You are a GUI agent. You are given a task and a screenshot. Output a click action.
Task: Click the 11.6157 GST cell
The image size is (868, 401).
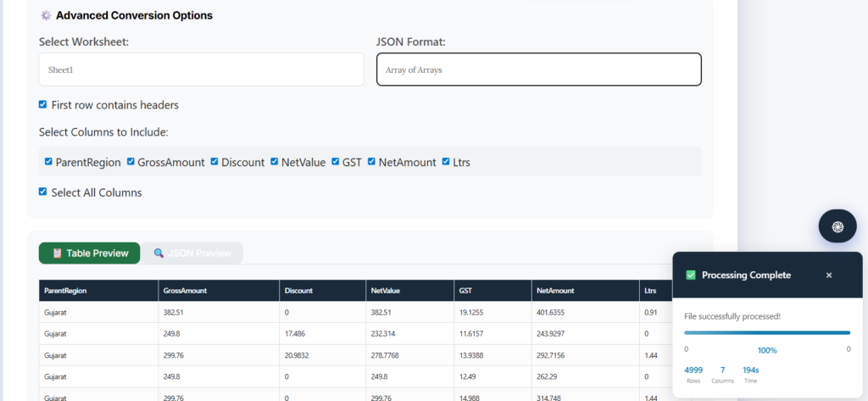492,334
